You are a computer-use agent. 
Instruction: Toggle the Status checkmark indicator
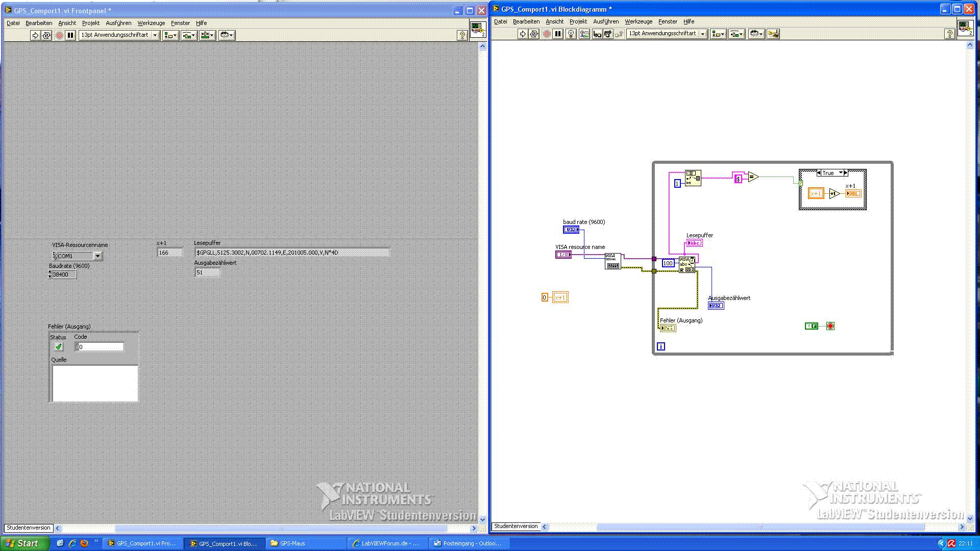(59, 347)
